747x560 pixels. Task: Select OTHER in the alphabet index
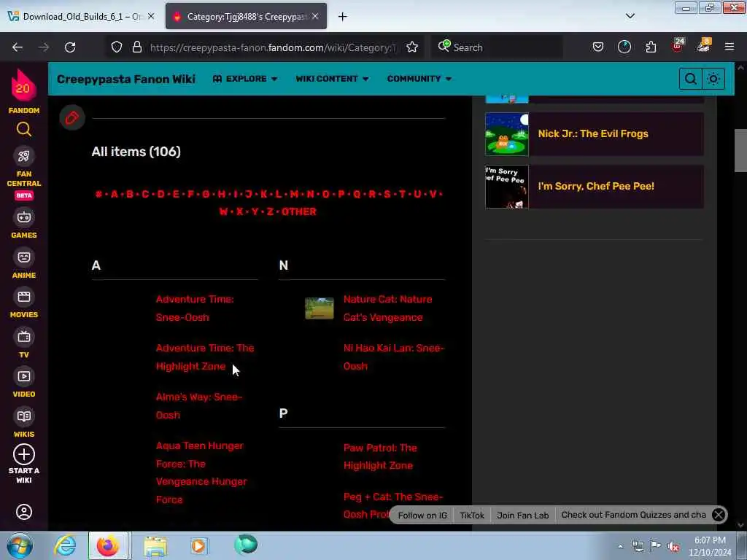[x=298, y=211]
